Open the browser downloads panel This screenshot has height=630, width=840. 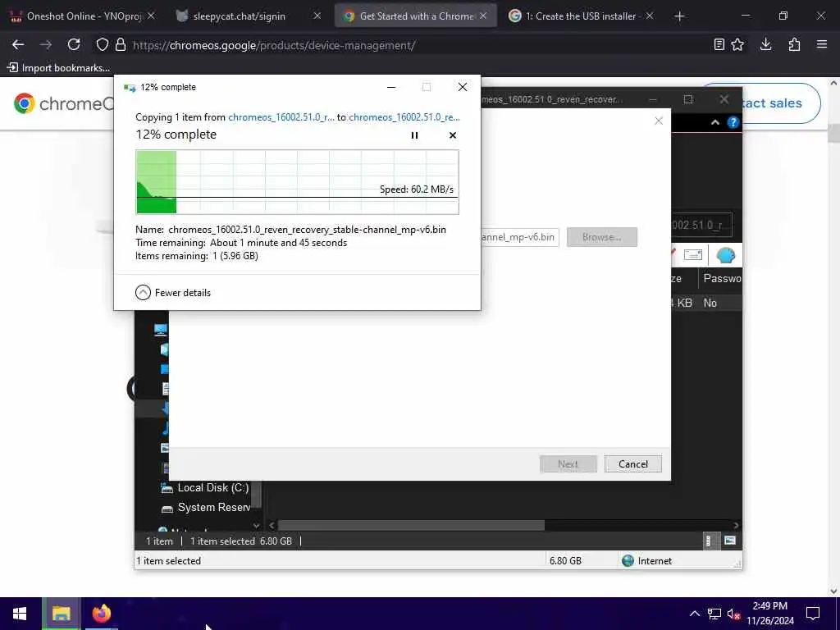(766, 45)
